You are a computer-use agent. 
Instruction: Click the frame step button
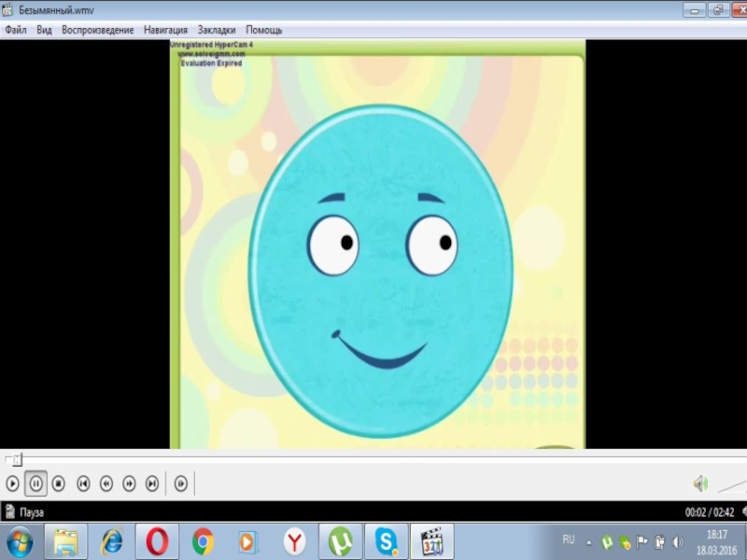point(181,483)
